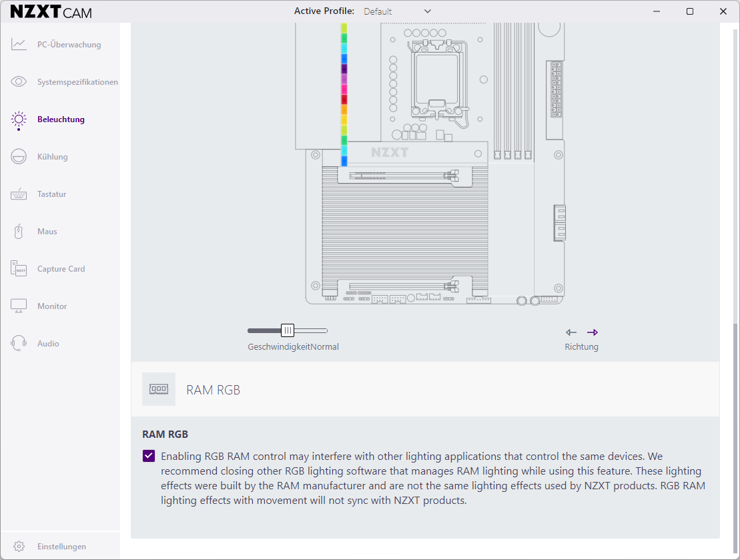
Task: Click the rainbow LED strip on motherboard
Action: [344, 93]
